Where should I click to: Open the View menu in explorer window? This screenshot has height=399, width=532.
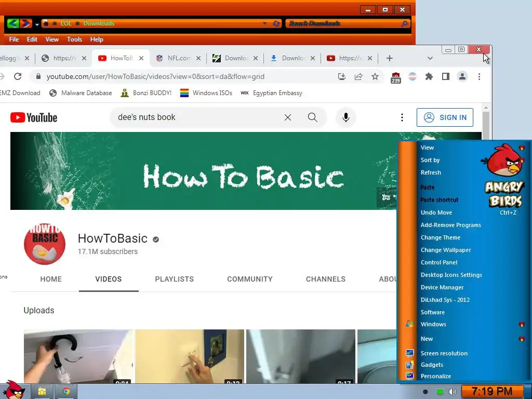point(52,39)
